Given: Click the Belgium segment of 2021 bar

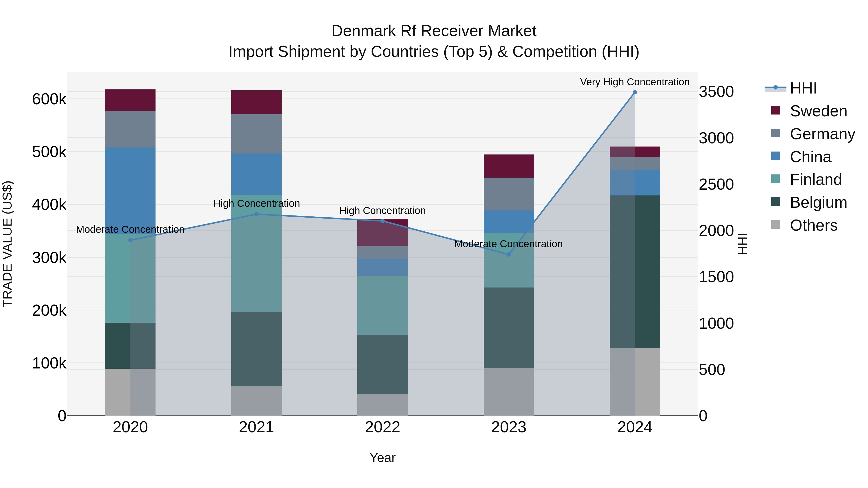Looking at the screenshot, I should pyautogui.click(x=257, y=349).
